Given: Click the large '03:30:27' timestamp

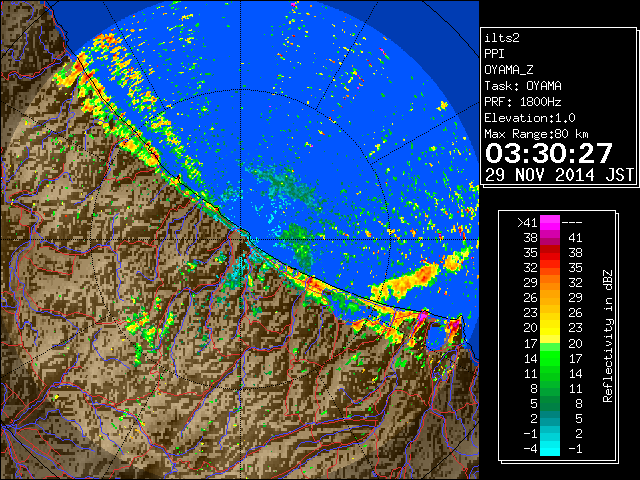Looking at the screenshot, I should 549,153.
